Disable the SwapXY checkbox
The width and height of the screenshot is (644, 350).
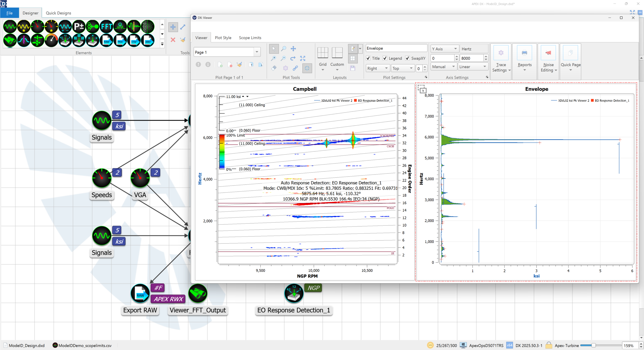[x=407, y=58]
